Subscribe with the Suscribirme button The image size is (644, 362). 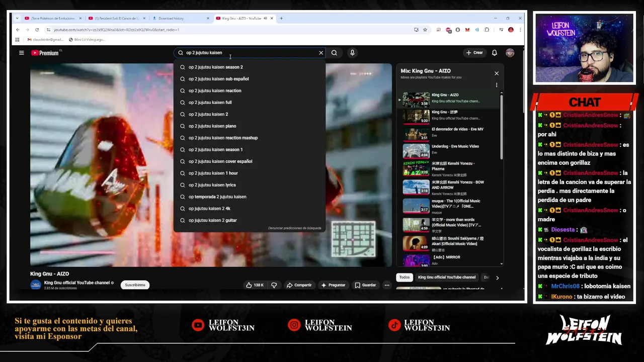[135, 285]
